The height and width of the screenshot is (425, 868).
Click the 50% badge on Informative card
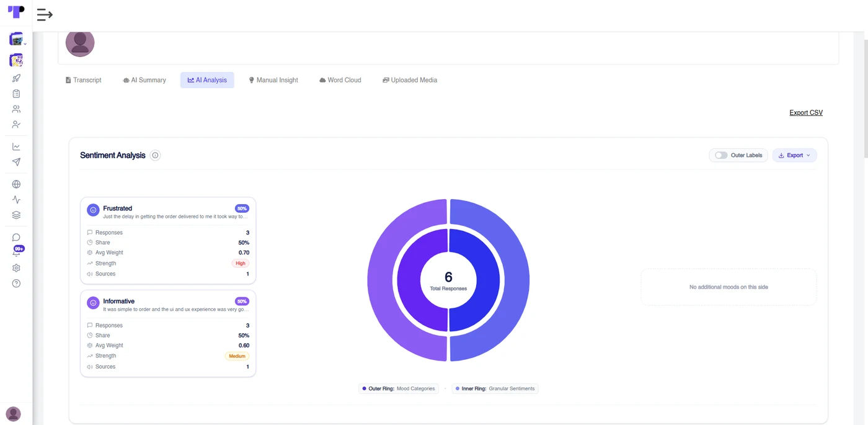[242, 302]
